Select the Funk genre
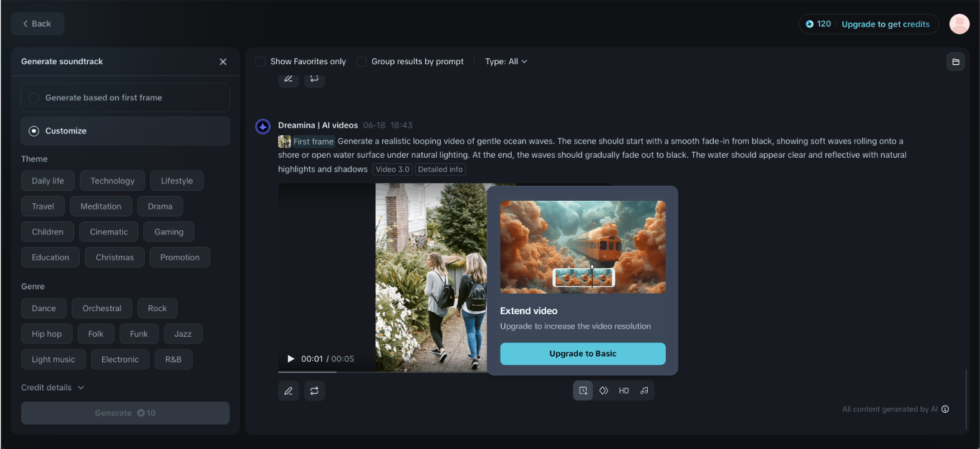The width and height of the screenshot is (980, 449). (x=139, y=334)
